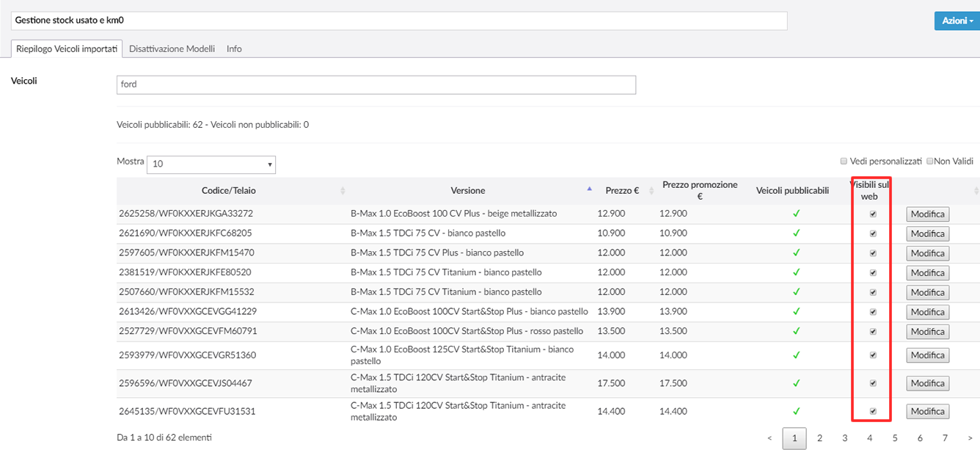Click the next page arrow in pagination
980x450 pixels.
[970, 438]
